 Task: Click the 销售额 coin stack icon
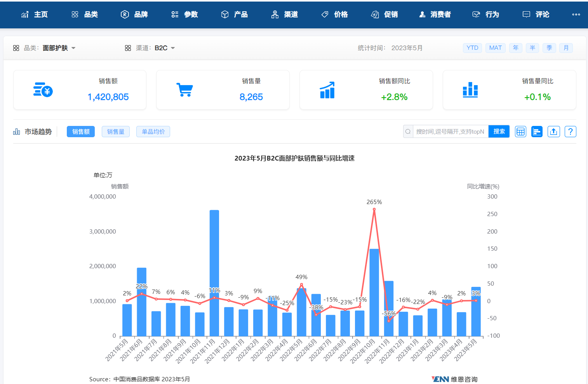point(43,90)
